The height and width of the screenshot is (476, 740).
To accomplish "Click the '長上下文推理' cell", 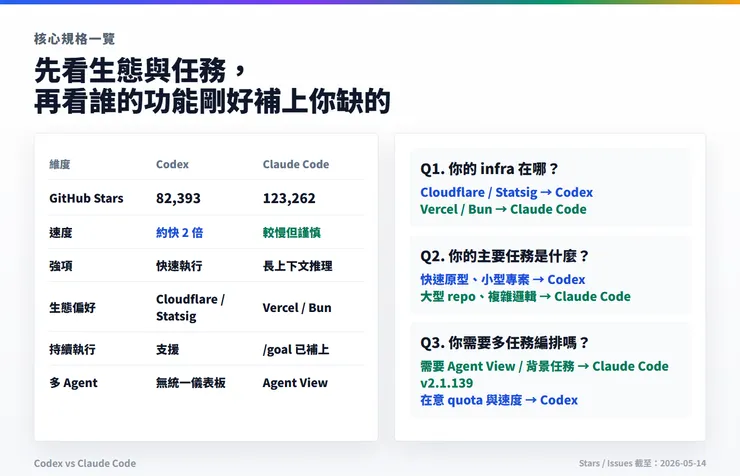I will click(298, 266).
